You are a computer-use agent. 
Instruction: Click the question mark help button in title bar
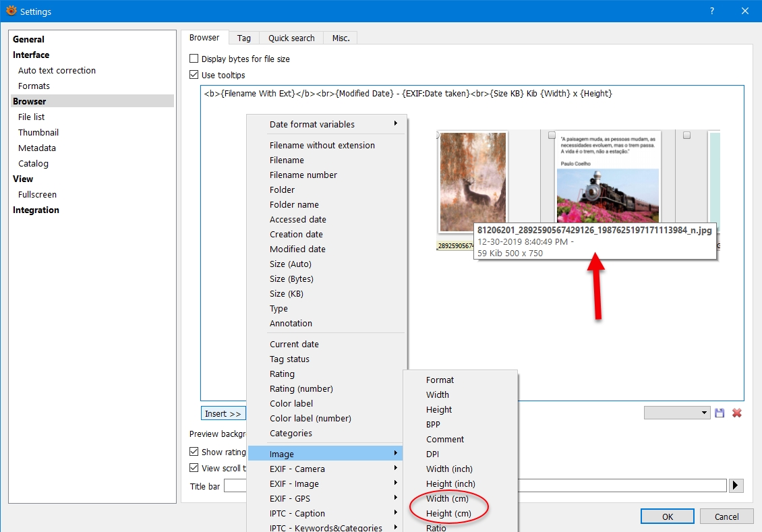[x=711, y=11]
